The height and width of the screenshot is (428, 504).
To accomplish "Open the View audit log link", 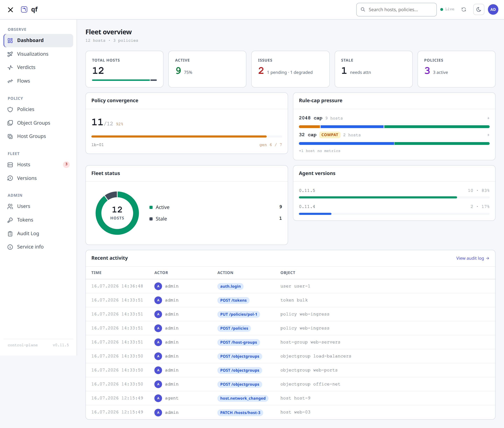I will pos(472,258).
